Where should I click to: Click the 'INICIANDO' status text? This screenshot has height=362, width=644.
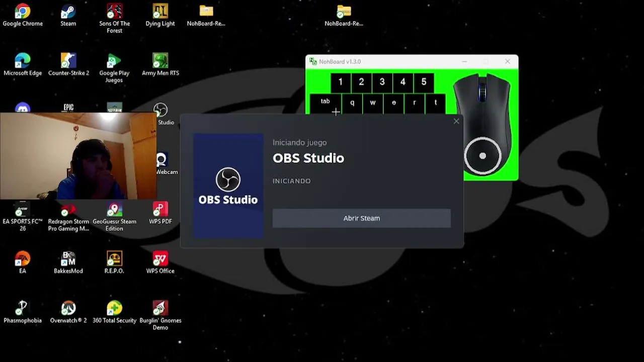[292, 181]
